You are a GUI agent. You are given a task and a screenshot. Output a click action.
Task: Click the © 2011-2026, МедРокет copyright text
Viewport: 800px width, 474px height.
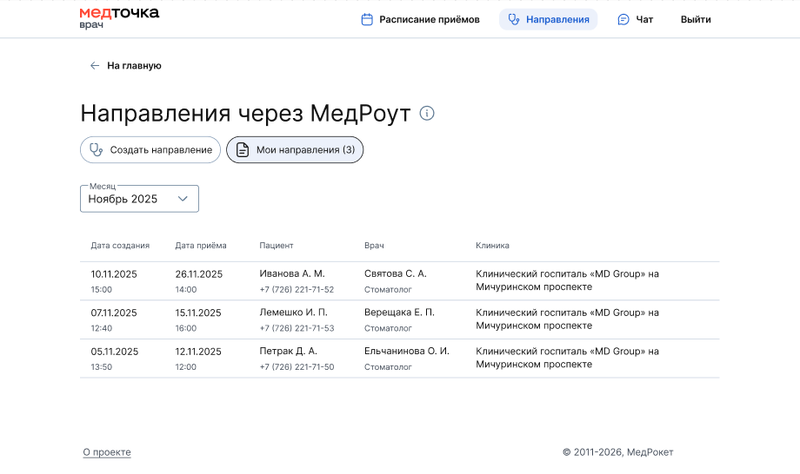(618, 452)
